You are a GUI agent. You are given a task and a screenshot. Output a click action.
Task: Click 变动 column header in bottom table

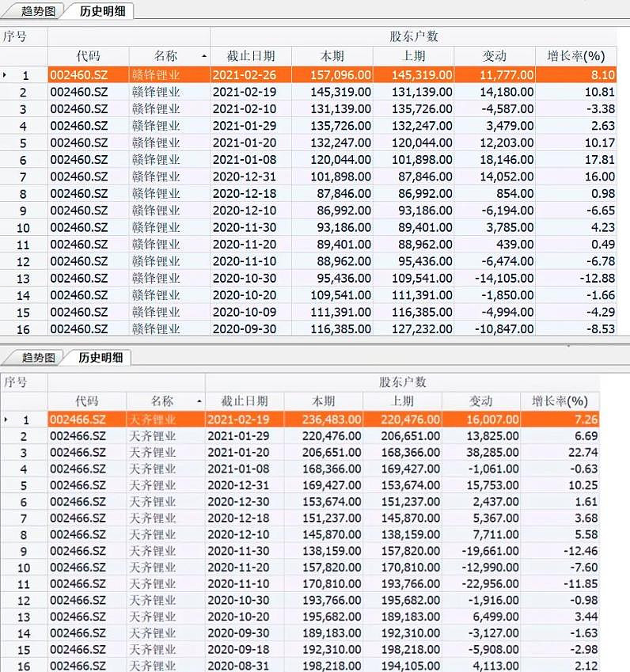481,401
